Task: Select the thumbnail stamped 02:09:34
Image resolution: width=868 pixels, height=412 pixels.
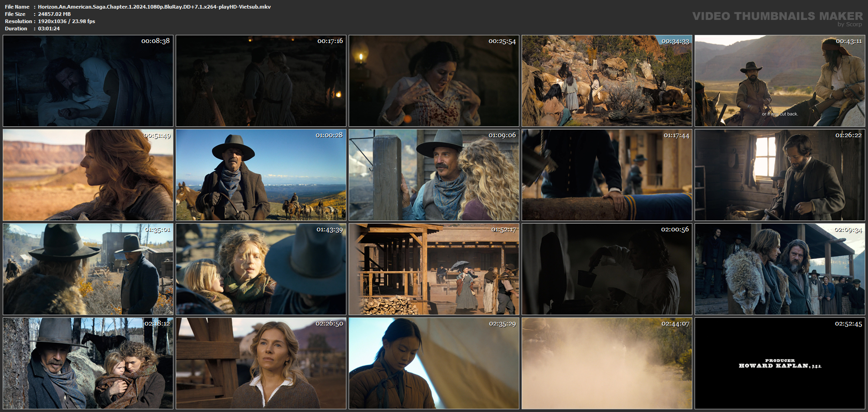Action: pyautogui.click(x=780, y=269)
